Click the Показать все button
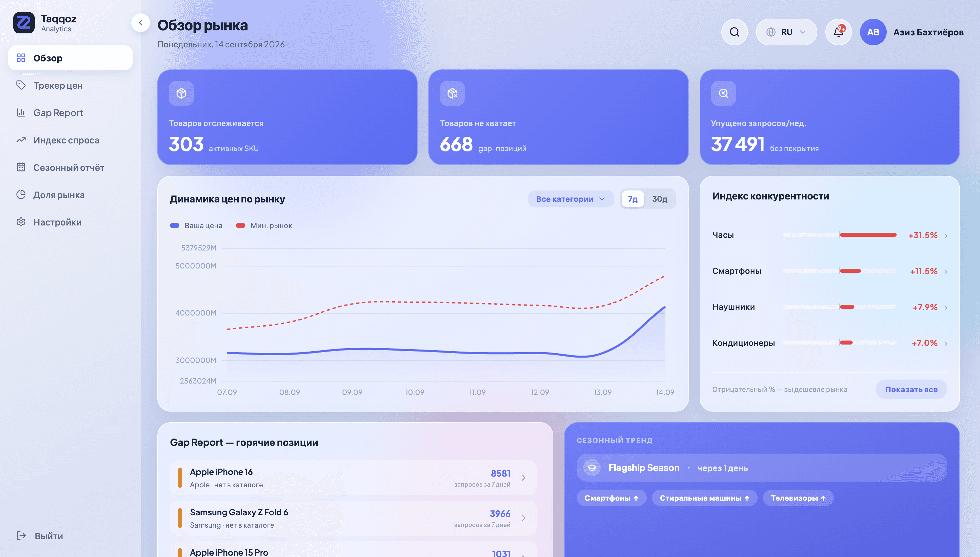Viewport: 980px width, 557px height. point(911,390)
